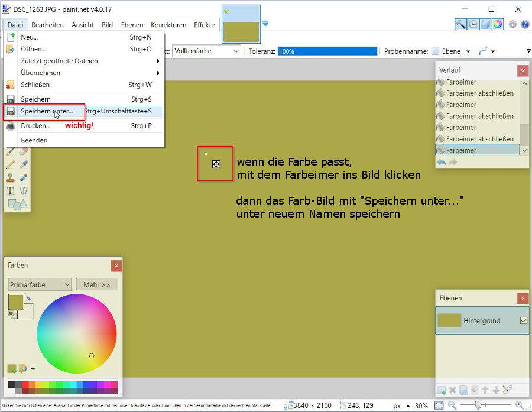Open Probennahme Ebene dropdown arrow

click(x=468, y=51)
